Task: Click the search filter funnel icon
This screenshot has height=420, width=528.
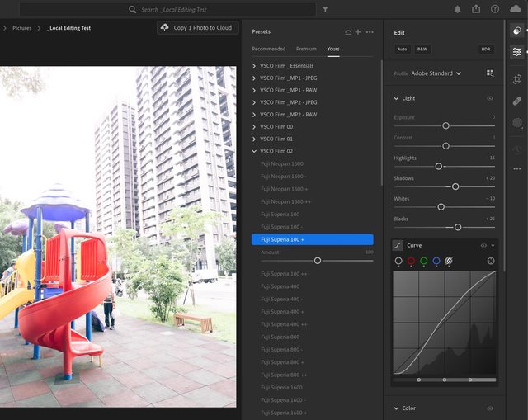Action: pyautogui.click(x=325, y=9)
